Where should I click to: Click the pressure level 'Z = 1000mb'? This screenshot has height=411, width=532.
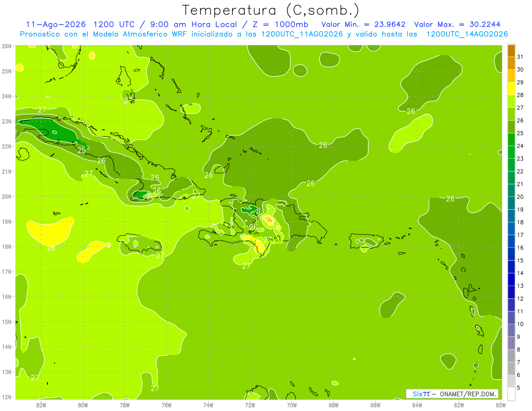[280, 24]
